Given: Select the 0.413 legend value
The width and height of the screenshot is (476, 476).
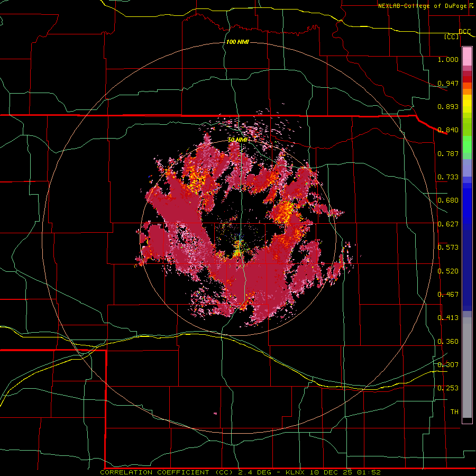Looking at the screenshot, I should (x=448, y=318).
